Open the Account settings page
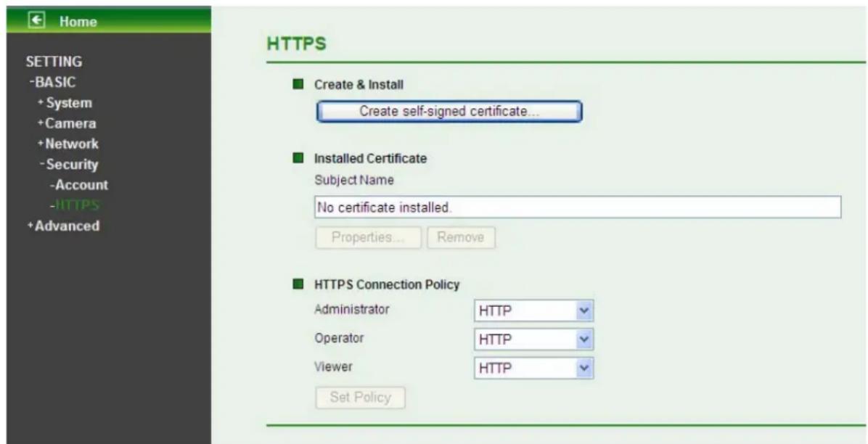Screen dimensions: 868x444 [x=78, y=185]
